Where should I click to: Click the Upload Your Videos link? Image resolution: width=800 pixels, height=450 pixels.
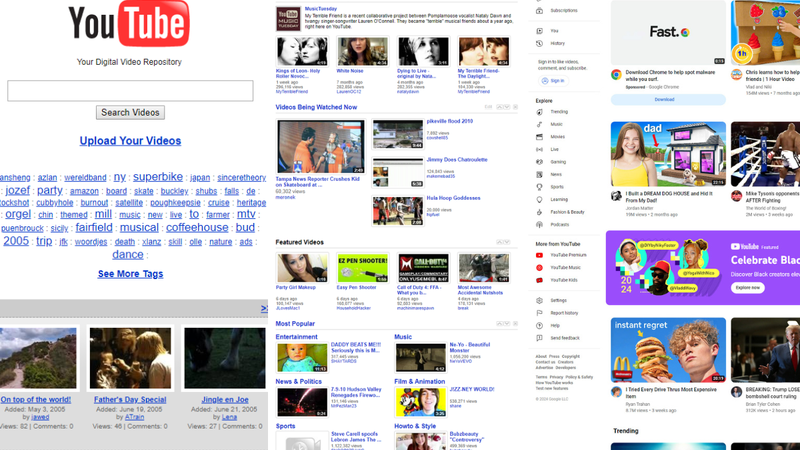tap(130, 141)
